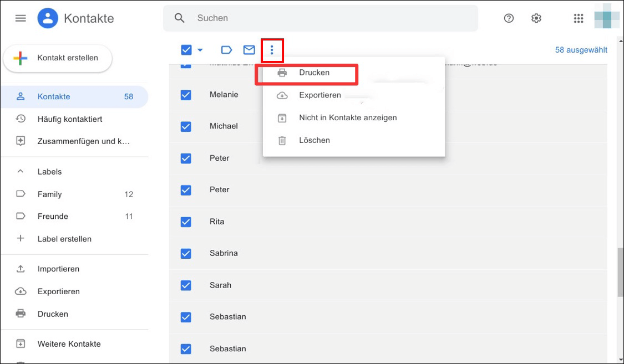This screenshot has height=364, width=624.
Task: Open the help question mark icon
Action: 509,18
